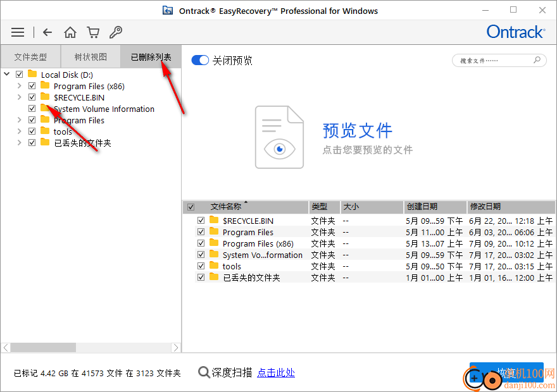The height and width of the screenshot is (392, 557).
Task: Click the $RECYCLE.BIN tree folder icon
Action: [x=45, y=97]
